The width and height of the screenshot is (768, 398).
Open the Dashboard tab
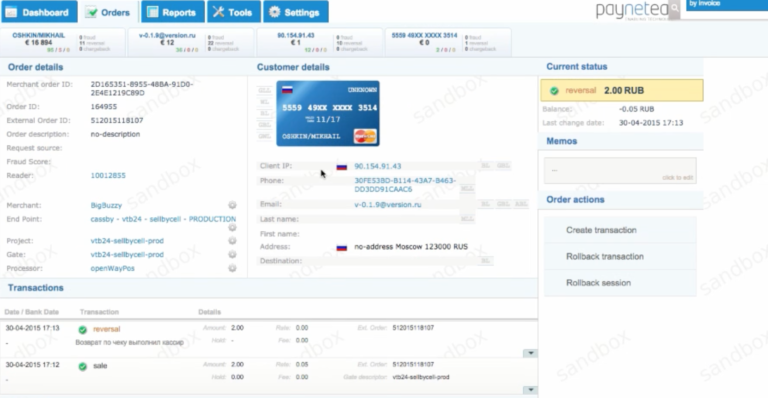(39, 12)
